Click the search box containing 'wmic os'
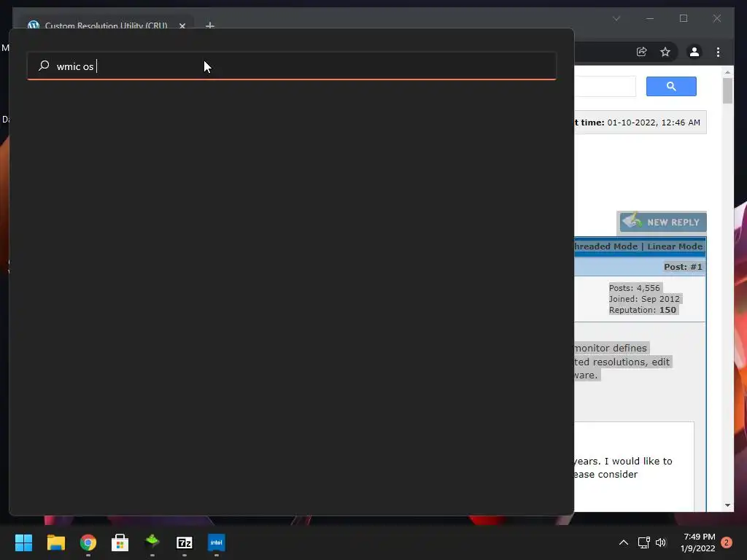The height and width of the screenshot is (560, 747). click(x=292, y=66)
